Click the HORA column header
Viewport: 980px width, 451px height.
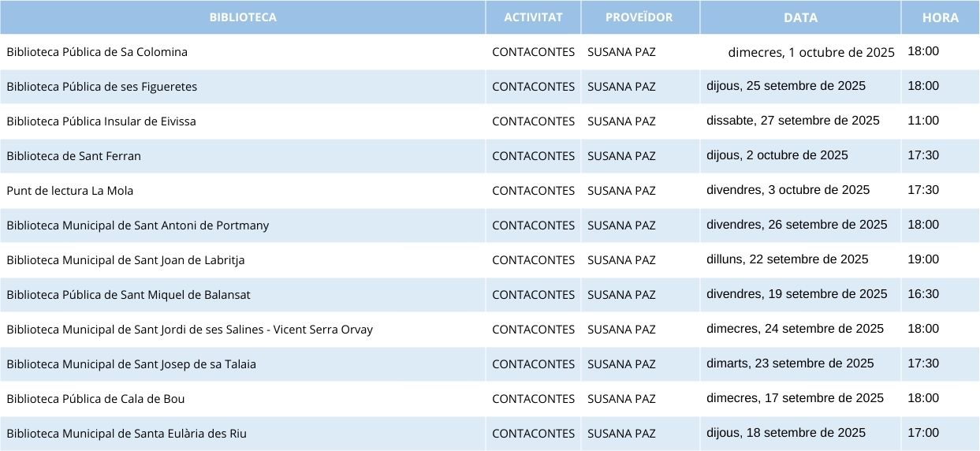941,17
